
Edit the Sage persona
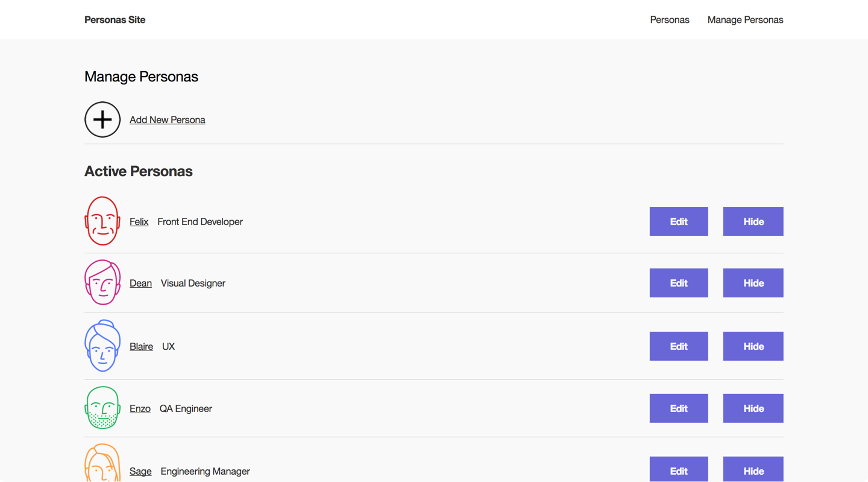click(x=678, y=470)
